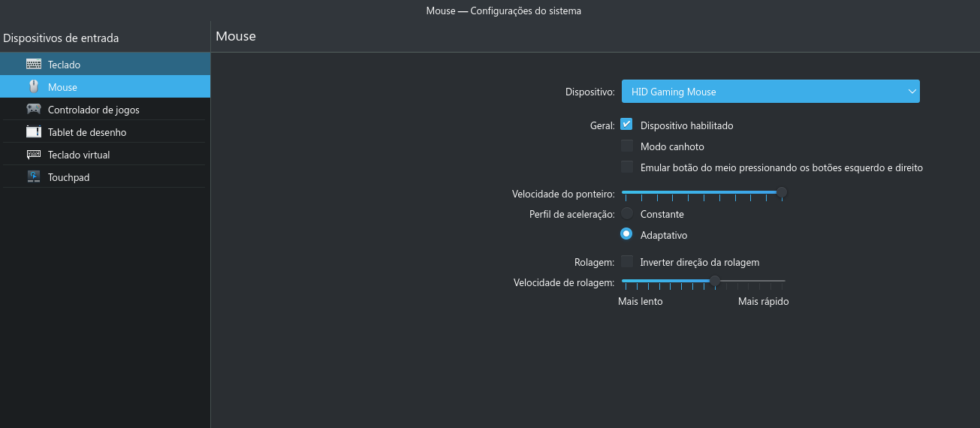Viewport: 980px width, 428px height.
Task: Click the mouse icon in the sidebar
Action: coord(34,87)
